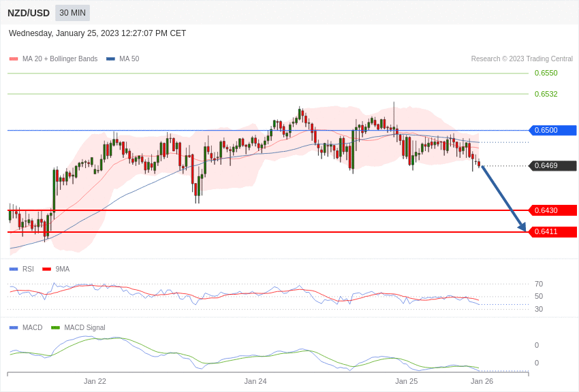Click the green MACD Signal legend swatch
This screenshot has width=579, height=392.
point(55,328)
